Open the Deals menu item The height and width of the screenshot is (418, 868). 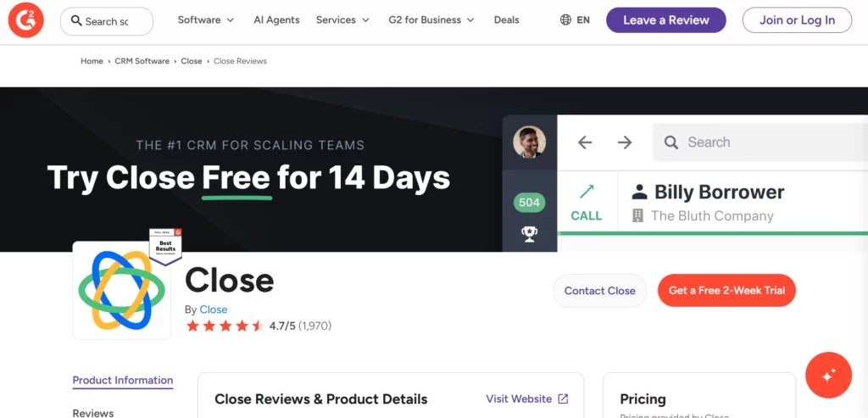click(x=507, y=20)
